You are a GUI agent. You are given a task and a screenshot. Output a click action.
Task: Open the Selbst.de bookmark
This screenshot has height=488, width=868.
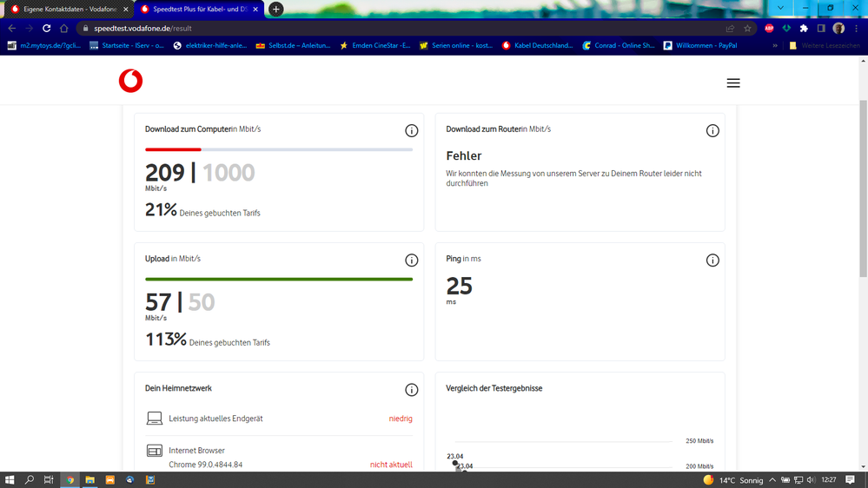(x=293, y=45)
